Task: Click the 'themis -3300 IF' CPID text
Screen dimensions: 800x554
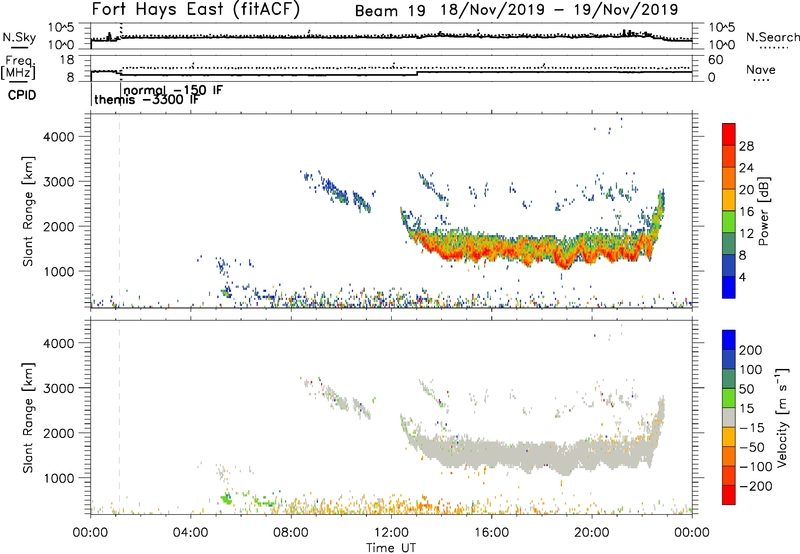Action: click(x=146, y=99)
